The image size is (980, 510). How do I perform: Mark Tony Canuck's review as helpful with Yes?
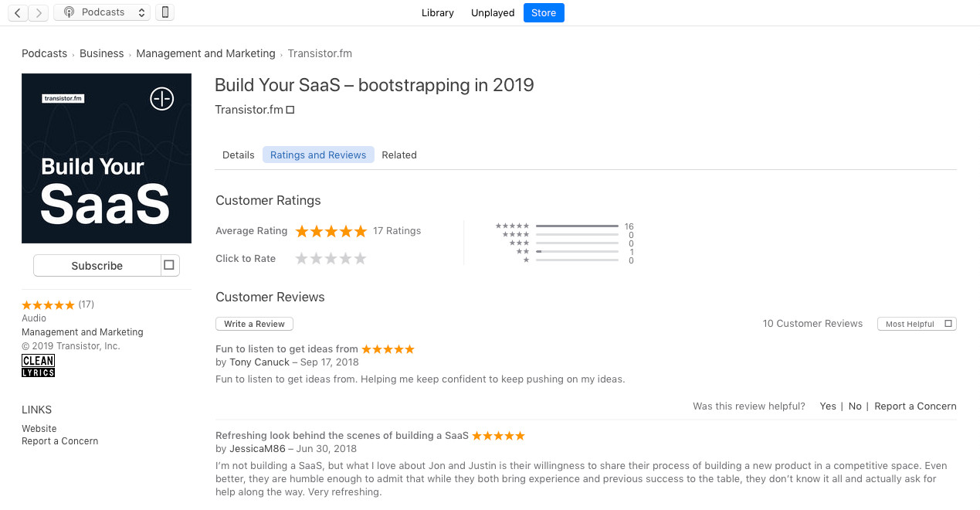pos(828,406)
